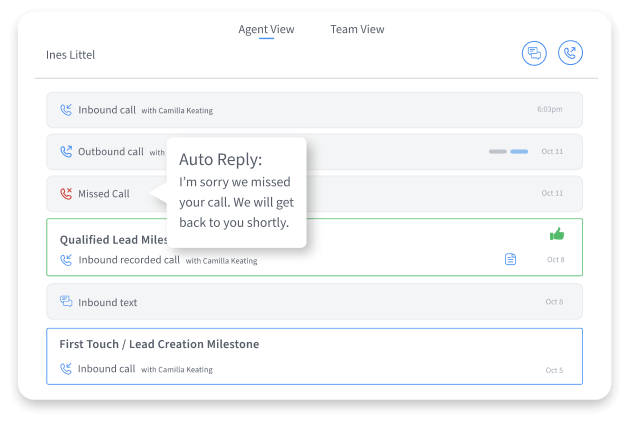Click the auto reply message body text
The image size is (629, 422).
coord(236,202)
